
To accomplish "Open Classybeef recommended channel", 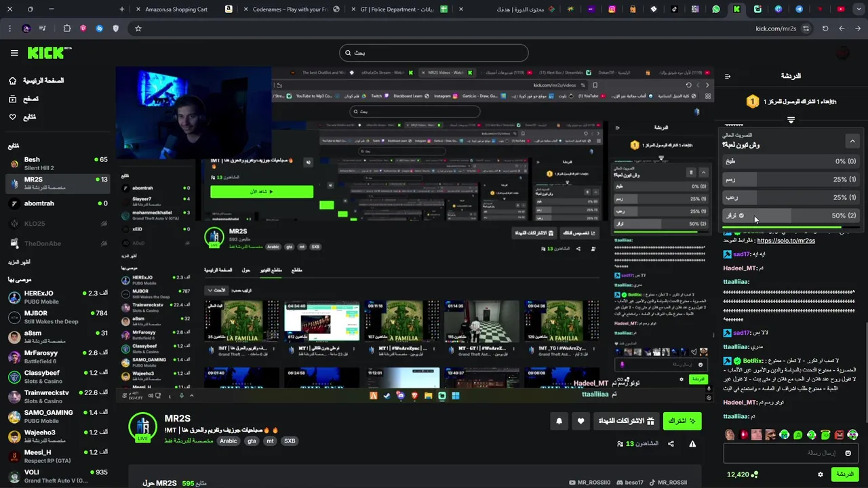I will click(58, 376).
